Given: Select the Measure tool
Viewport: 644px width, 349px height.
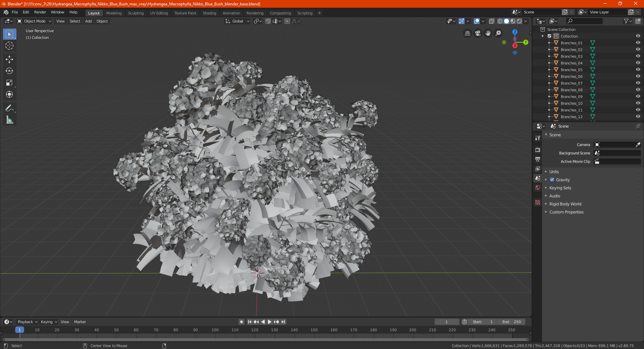Looking at the screenshot, I should (9, 120).
